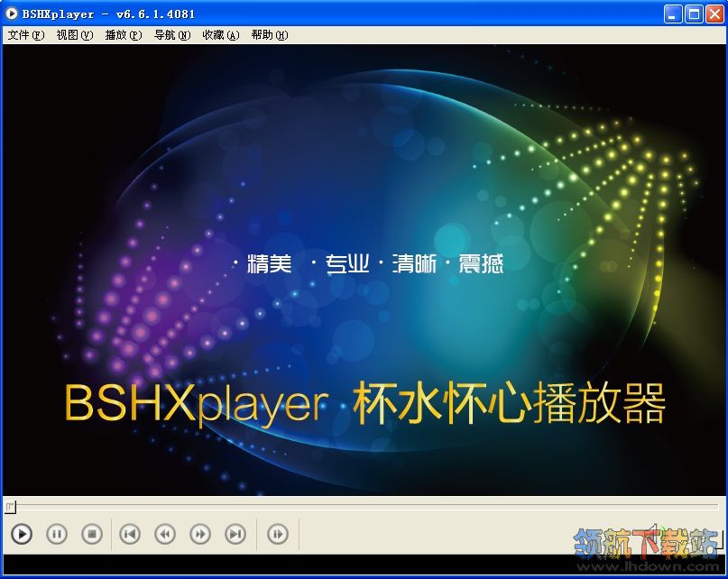This screenshot has height=579, width=728.
Task: Advance one frame with the frame step button
Action: [278, 534]
